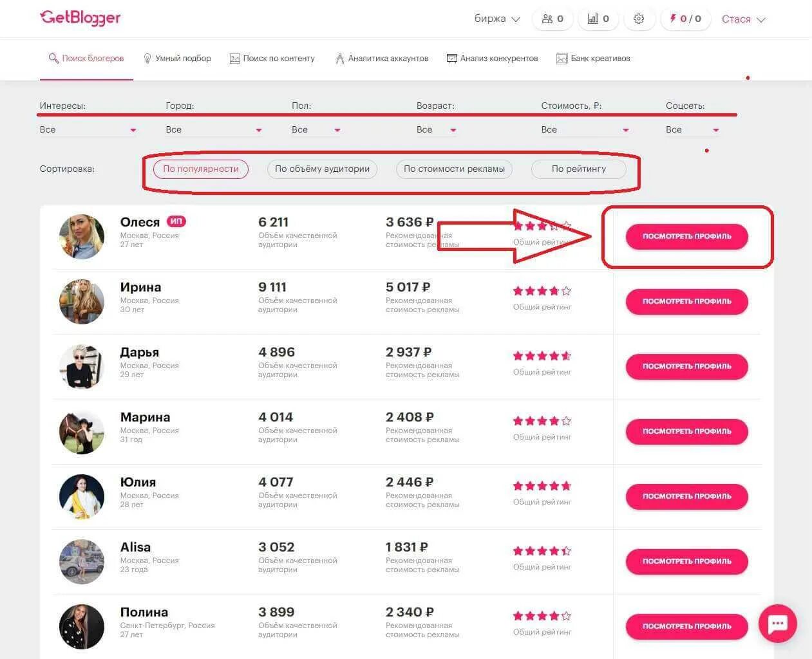Click the name Alisa

(135, 547)
